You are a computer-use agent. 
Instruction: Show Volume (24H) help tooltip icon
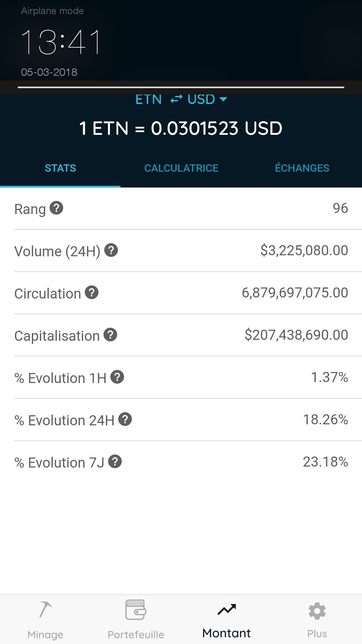(111, 250)
